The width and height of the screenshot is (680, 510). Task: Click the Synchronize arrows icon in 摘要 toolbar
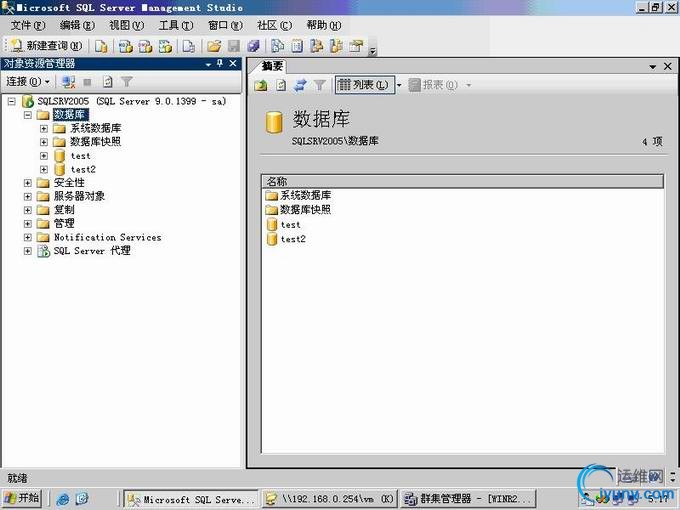click(x=300, y=85)
